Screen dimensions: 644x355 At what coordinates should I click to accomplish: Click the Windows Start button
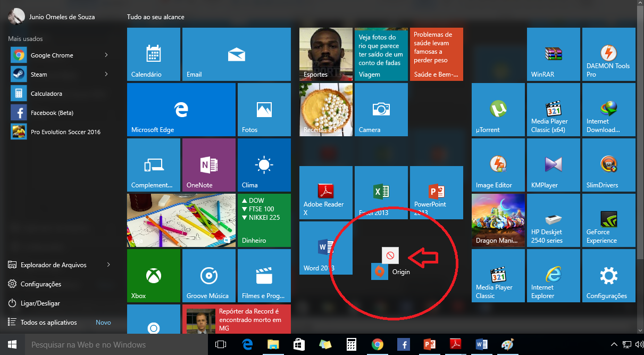tap(12, 344)
